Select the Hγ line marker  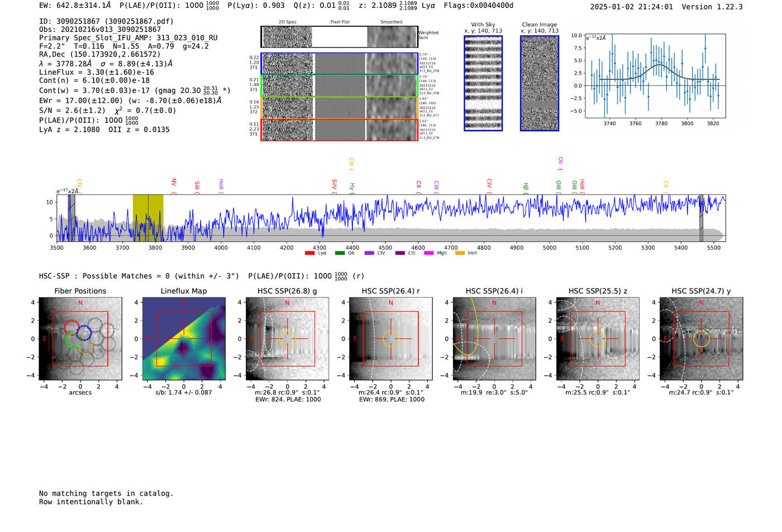pyautogui.click(x=352, y=188)
